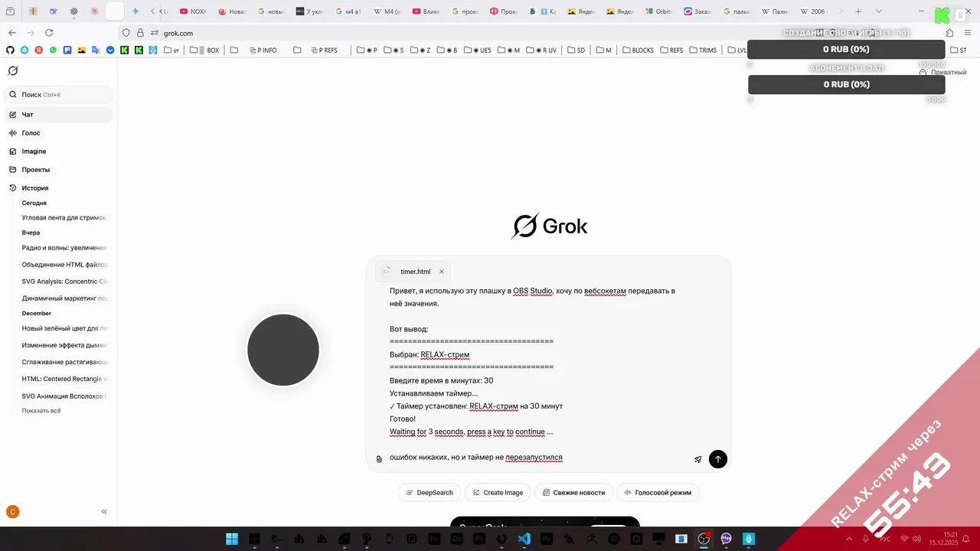980x551 pixels.
Task: Start Голосовой режим voice mode
Action: (658, 493)
